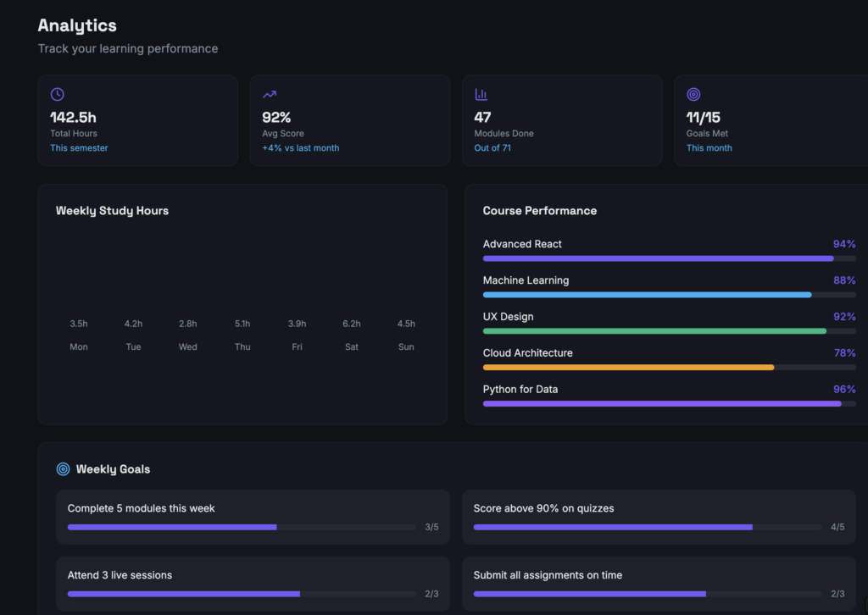
Task: Click '+4% vs last month' text
Action: (300, 148)
